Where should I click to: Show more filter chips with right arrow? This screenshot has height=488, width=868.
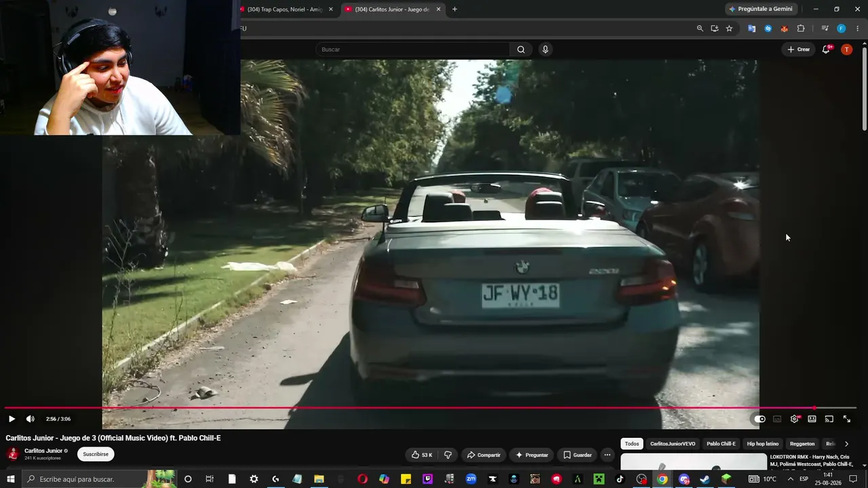(x=846, y=444)
